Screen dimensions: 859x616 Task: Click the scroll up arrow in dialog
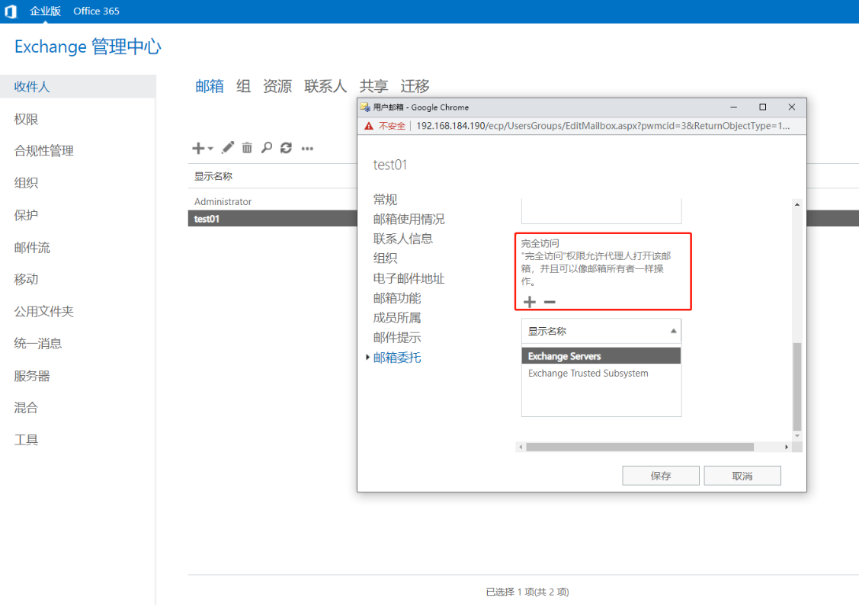[x=797, y=204]
